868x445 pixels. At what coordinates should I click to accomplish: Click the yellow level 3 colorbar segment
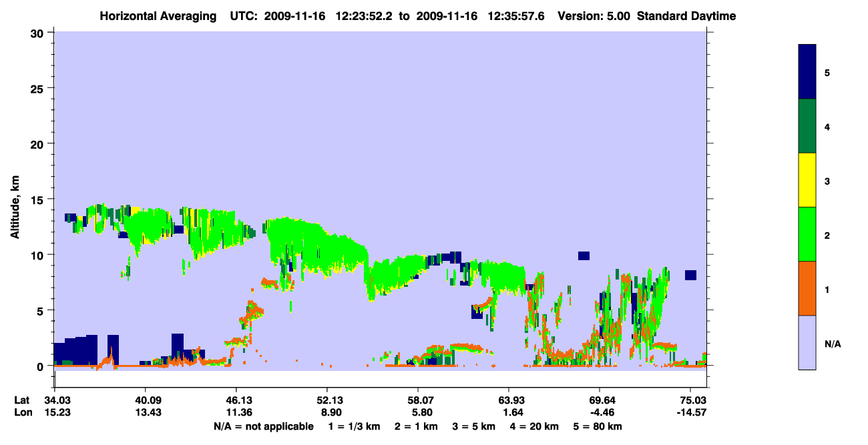[x=807, y=180]
